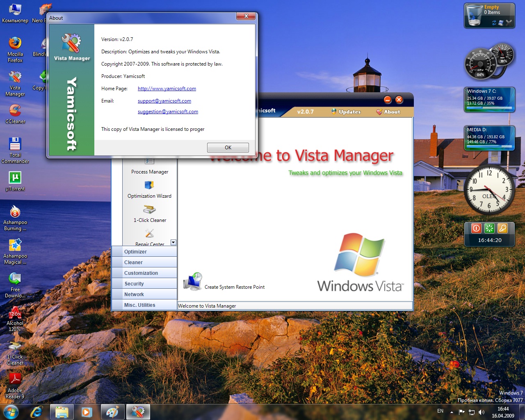The height and width of the screenshot is (420, 525).
Task: Click the volume speaker tray icon
Action: click(482, 412)
